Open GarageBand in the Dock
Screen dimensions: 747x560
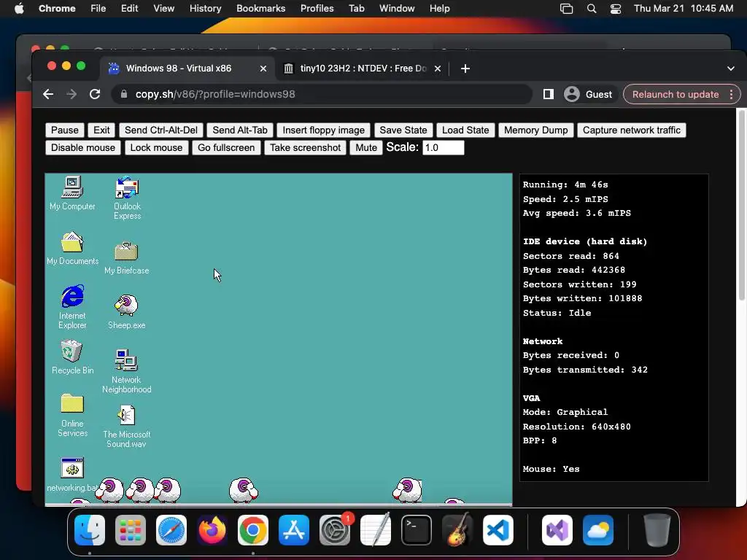(457, 530)
